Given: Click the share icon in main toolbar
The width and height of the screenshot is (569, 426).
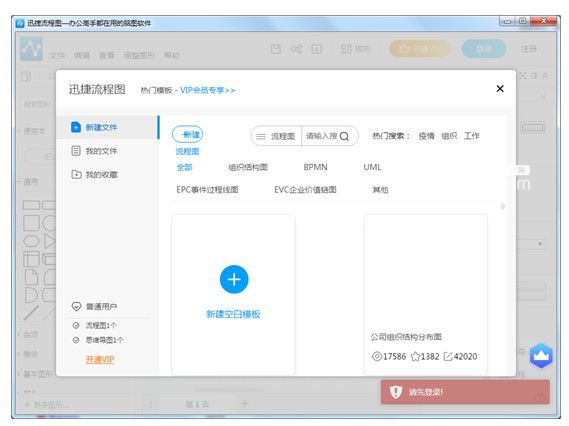Looking at the screenshot, I should (x=296, y=49).
